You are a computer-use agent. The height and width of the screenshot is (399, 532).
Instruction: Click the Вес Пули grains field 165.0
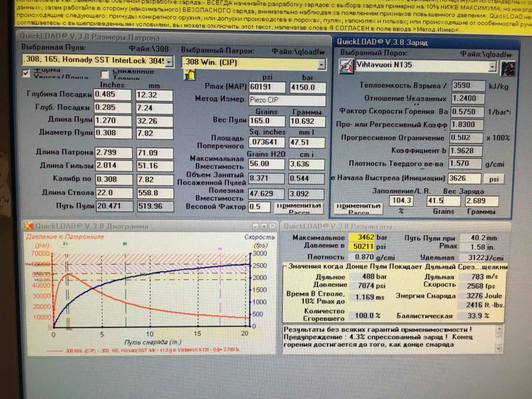click(x=267, y=121)
